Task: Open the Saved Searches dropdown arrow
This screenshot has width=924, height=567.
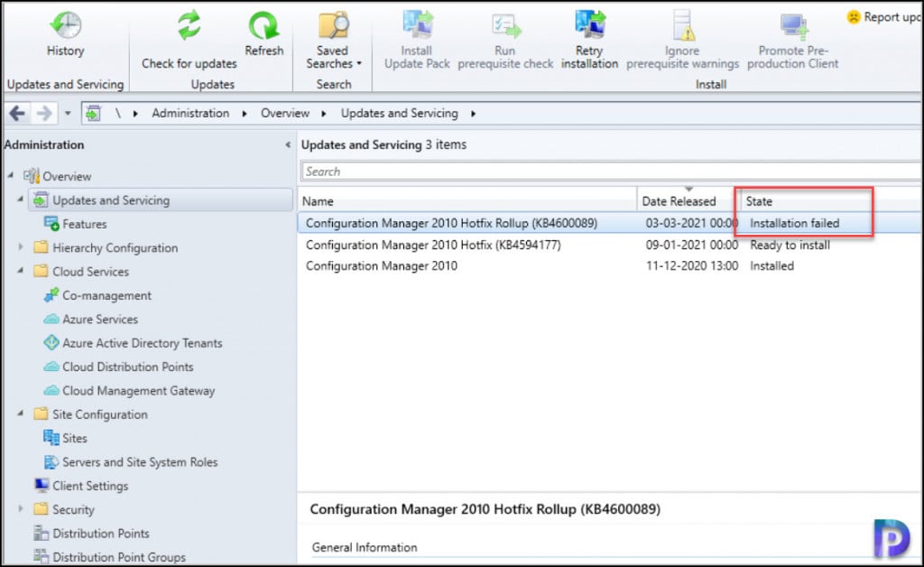Action: pos(359,64)
